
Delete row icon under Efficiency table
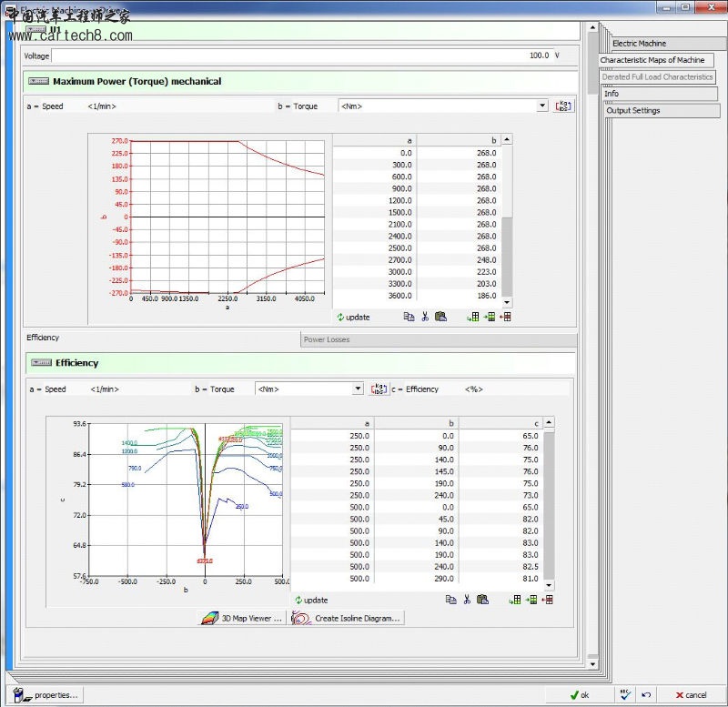547,600
